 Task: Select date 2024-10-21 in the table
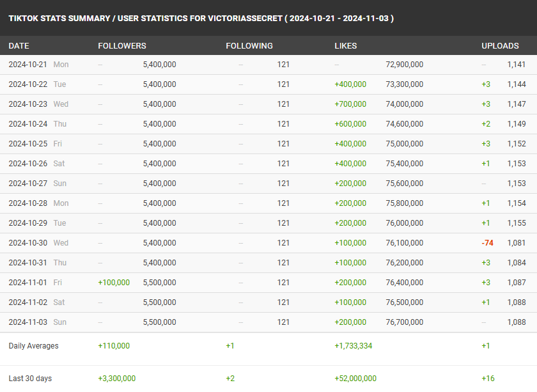tap(27, 65)
